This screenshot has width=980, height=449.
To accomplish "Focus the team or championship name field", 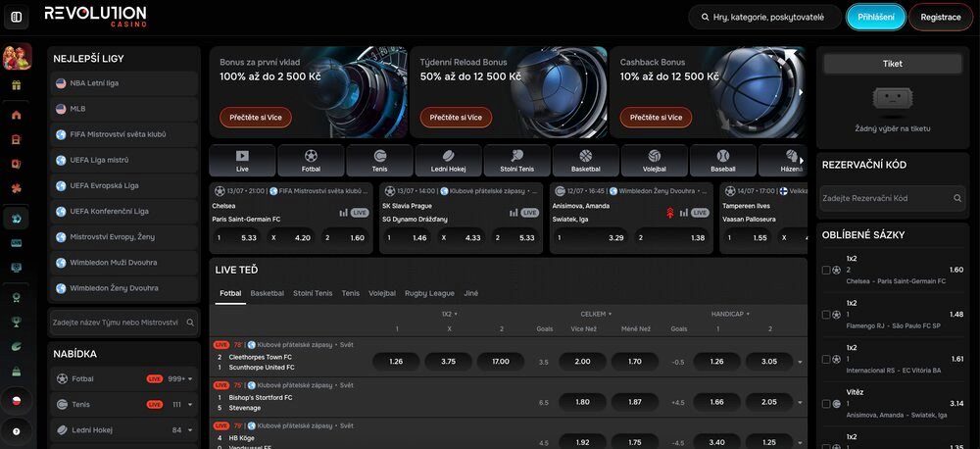I will pos(123,323).
